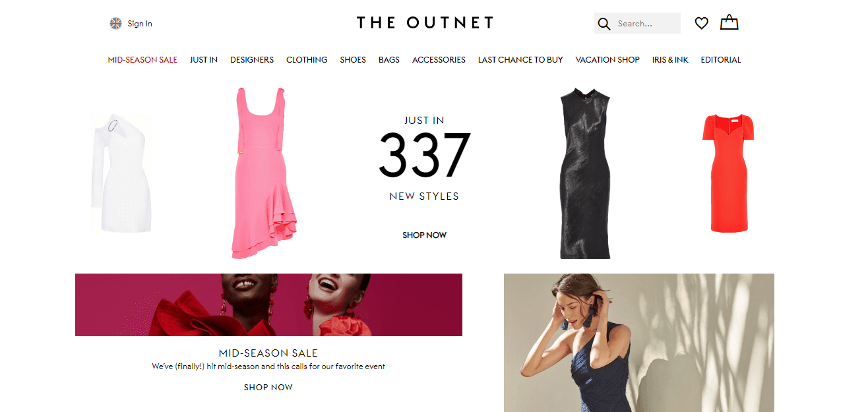Open the Iris & Ink menu
Image resolution: width=868 pixels, height=412 pixels.
tap(670, 60)
